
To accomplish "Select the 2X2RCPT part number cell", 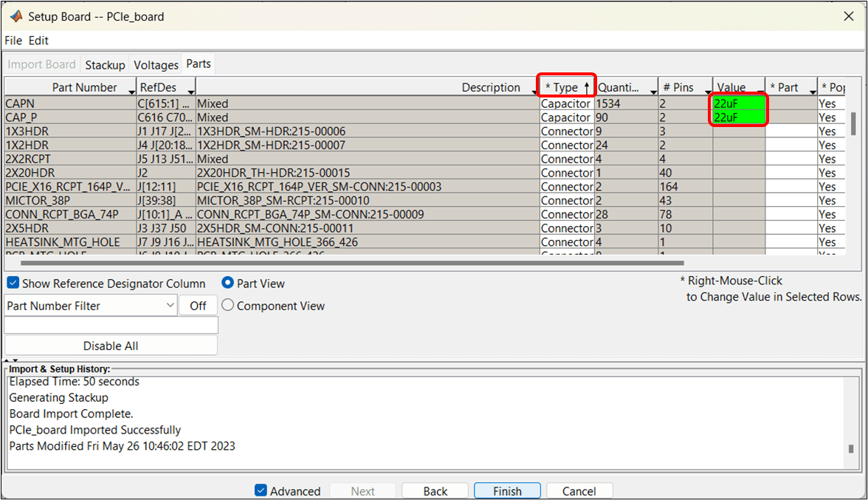I will [x=70, y=159].
